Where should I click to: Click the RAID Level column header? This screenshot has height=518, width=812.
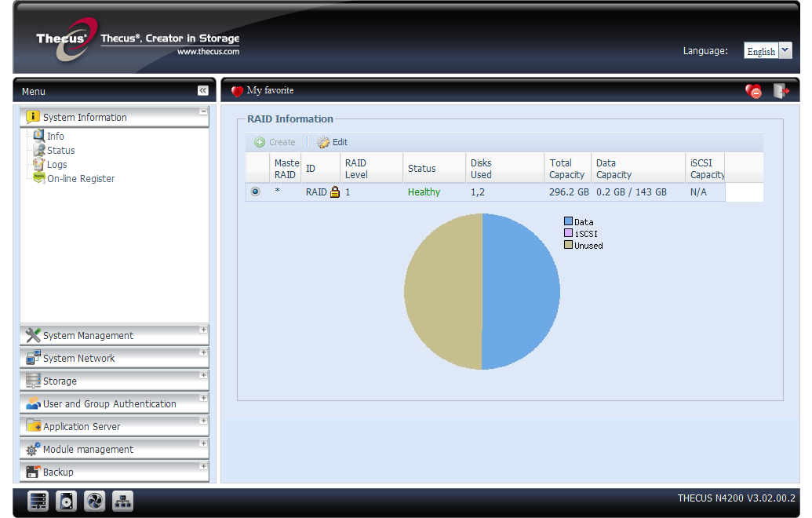(x=371, y=168)
